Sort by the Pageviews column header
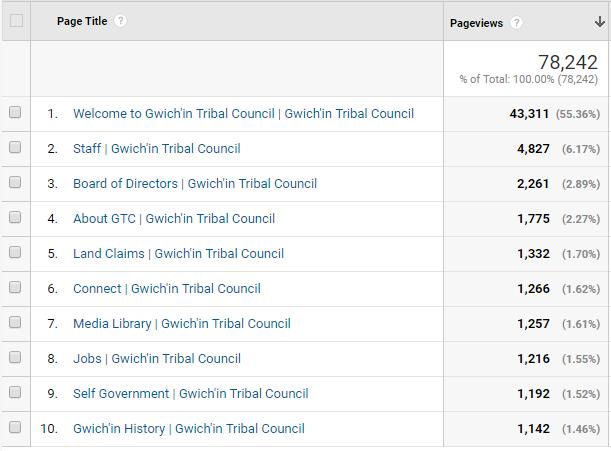Image resolution: width=611 pixels, height=451 pixels. point(477,23)
